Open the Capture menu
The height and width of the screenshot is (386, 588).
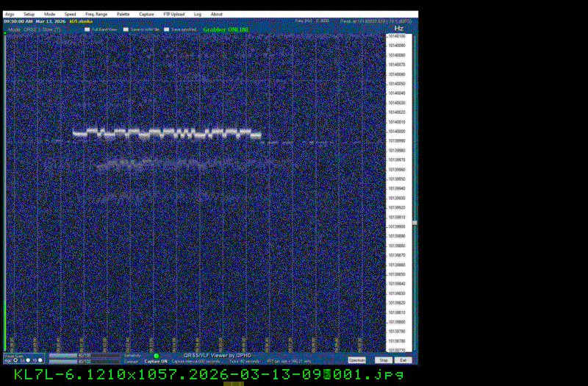[x=147, y=14]
